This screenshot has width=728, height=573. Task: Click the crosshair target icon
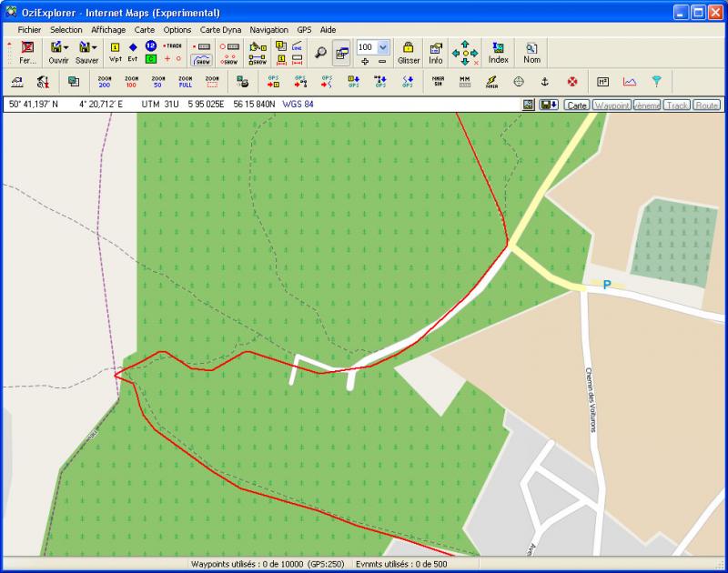(519, 82)
